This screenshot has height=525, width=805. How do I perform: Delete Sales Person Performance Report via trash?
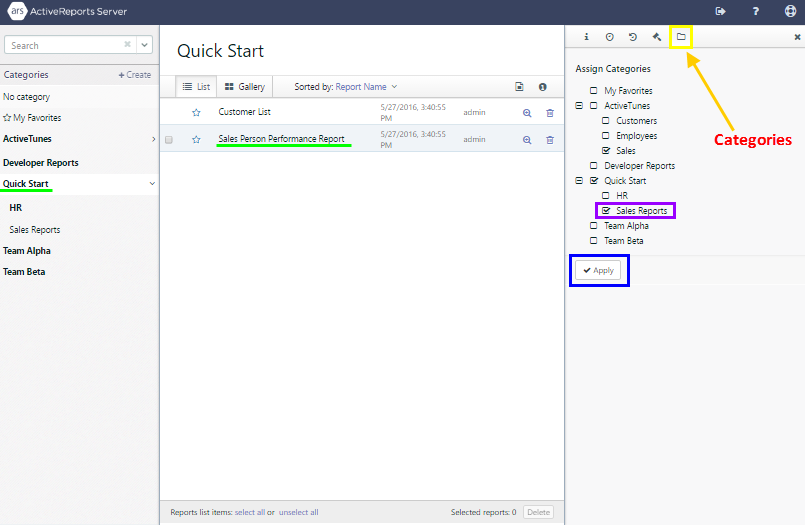click(550, 140)
